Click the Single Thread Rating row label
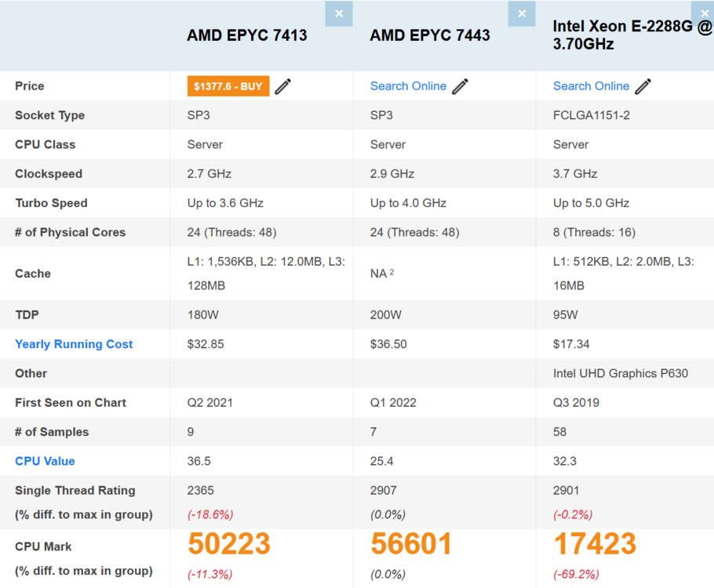714x588 pixels. pos(75,490)
